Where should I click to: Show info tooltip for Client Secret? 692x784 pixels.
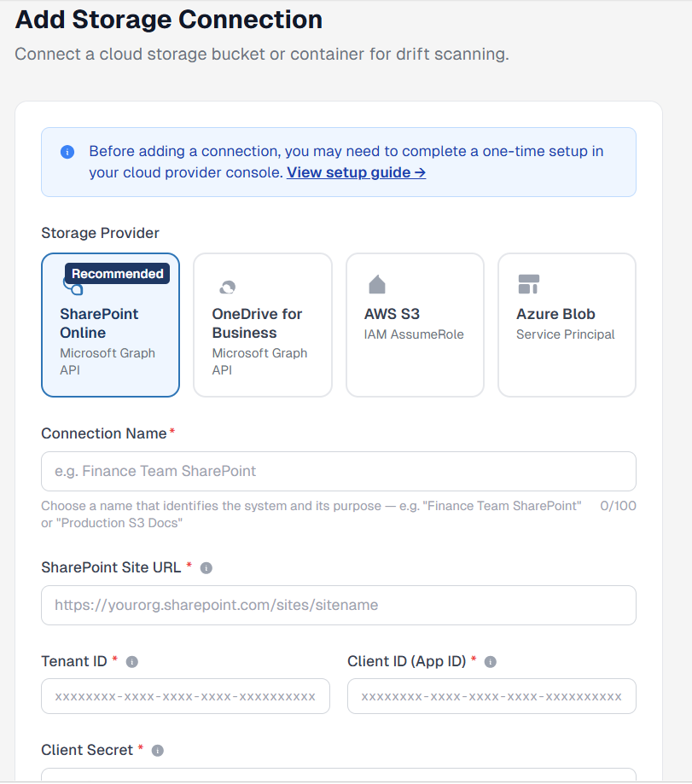tap(158, 751)
